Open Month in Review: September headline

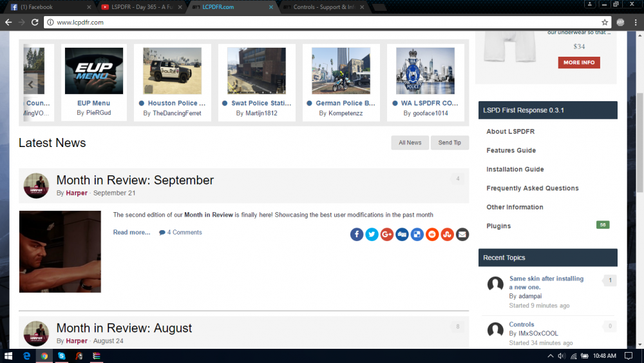(135, 180)
